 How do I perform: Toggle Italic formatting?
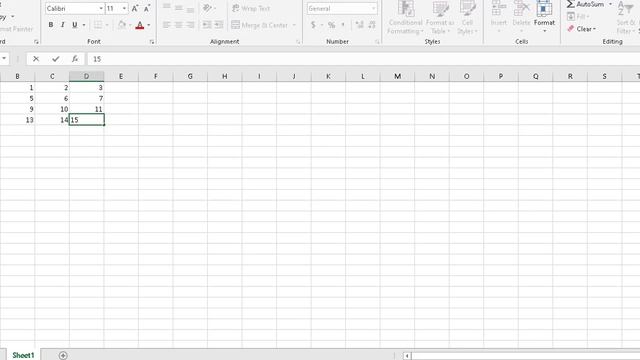62,25
